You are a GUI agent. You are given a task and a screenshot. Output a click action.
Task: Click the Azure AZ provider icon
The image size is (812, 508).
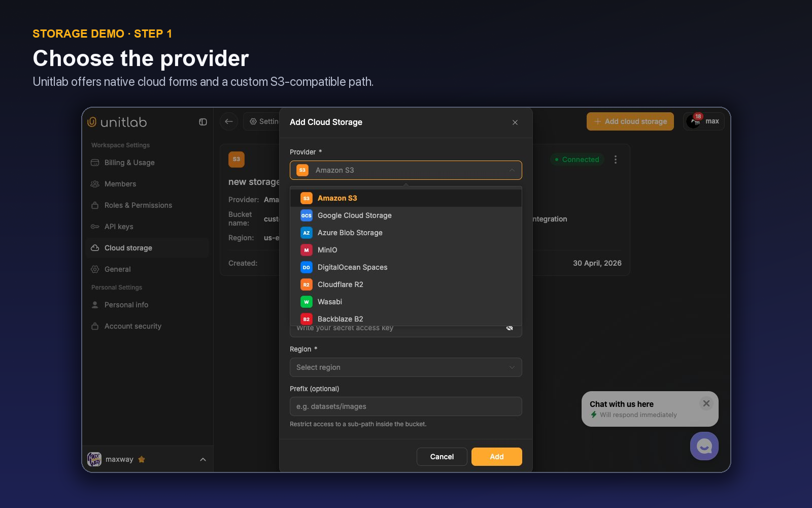point(306,233)
